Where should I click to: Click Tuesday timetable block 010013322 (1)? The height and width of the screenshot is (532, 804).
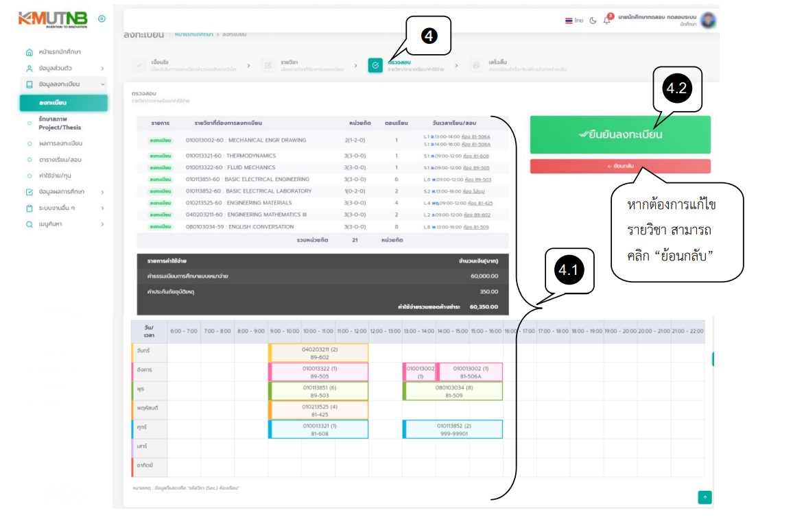[318, 372]
